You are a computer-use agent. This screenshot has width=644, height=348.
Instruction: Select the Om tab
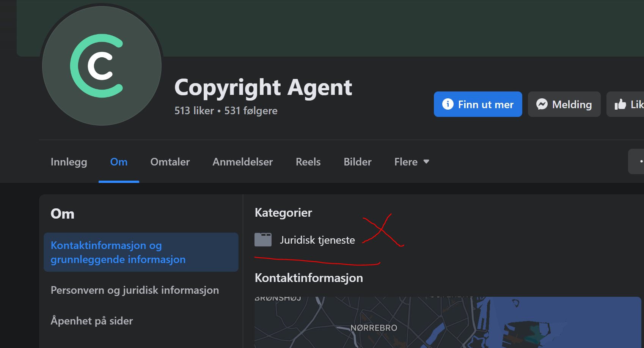pyautogui.click(x=119, y=162)
